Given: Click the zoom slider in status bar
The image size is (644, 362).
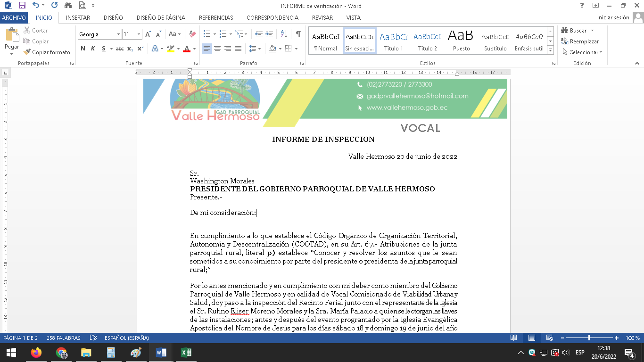Looking at the screenshot, I should pyautogui.click(x=589, y=338).
